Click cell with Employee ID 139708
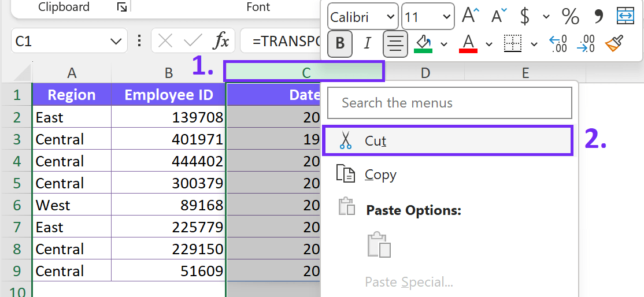This screenshot has height=297, width=644. click(x=168, y=117)
